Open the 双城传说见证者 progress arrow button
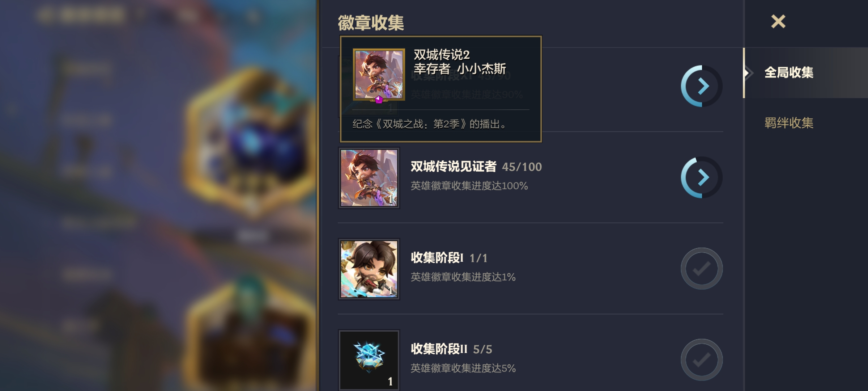This screenshot has height=391, width=868. point(702,177)
